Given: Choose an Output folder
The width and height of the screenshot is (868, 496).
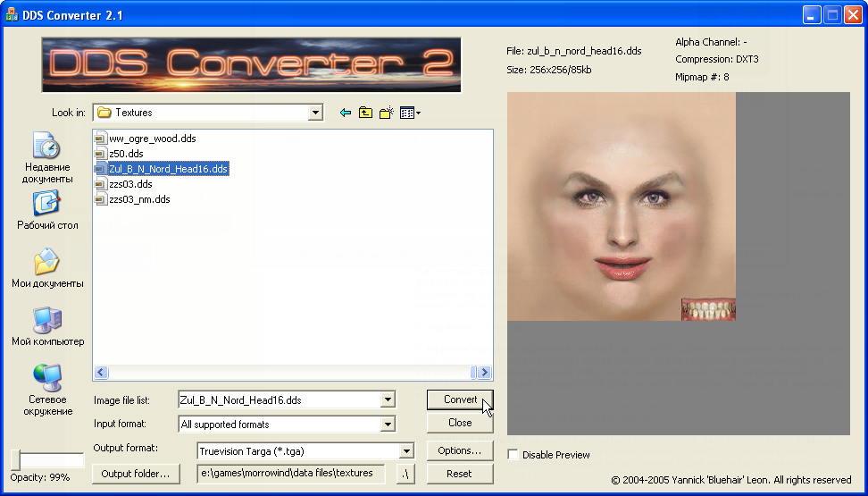Looking at the screenshot, I should click(x=135, y=474).
